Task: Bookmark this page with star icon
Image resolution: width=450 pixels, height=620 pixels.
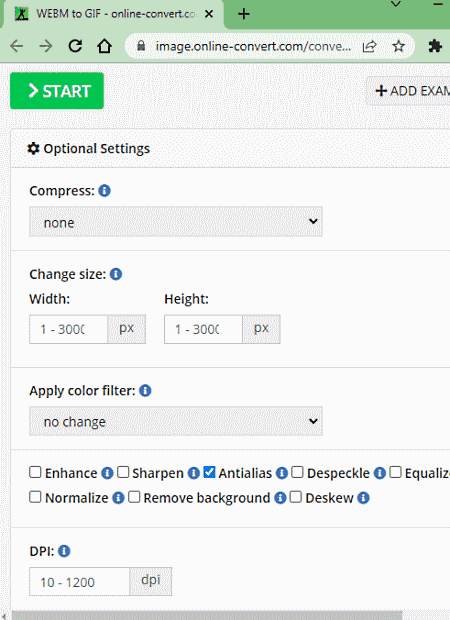Action: point(398,46)
